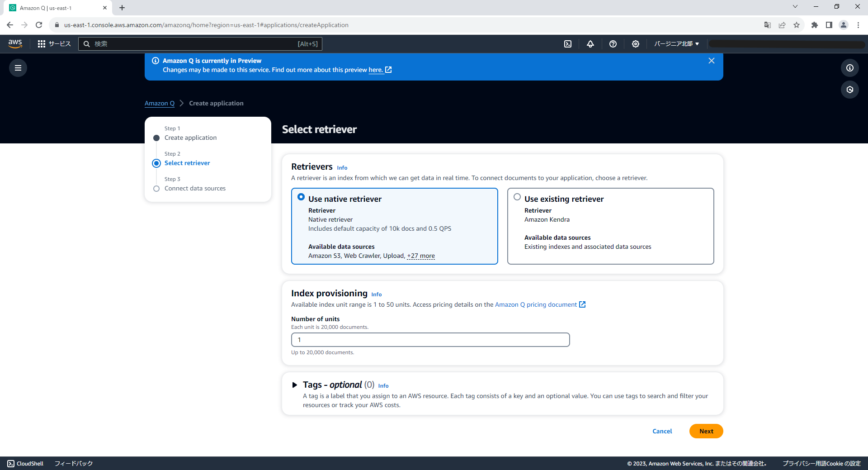This screenshot has width=868, height=470.
Task: Open the notifications bell icon
Action: (x=590, y=44)
